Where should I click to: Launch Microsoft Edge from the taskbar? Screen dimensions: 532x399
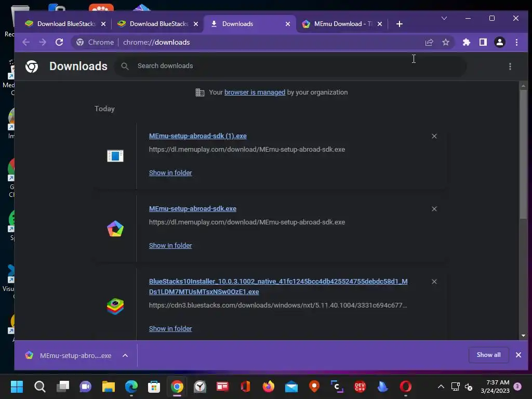[131, 387]
